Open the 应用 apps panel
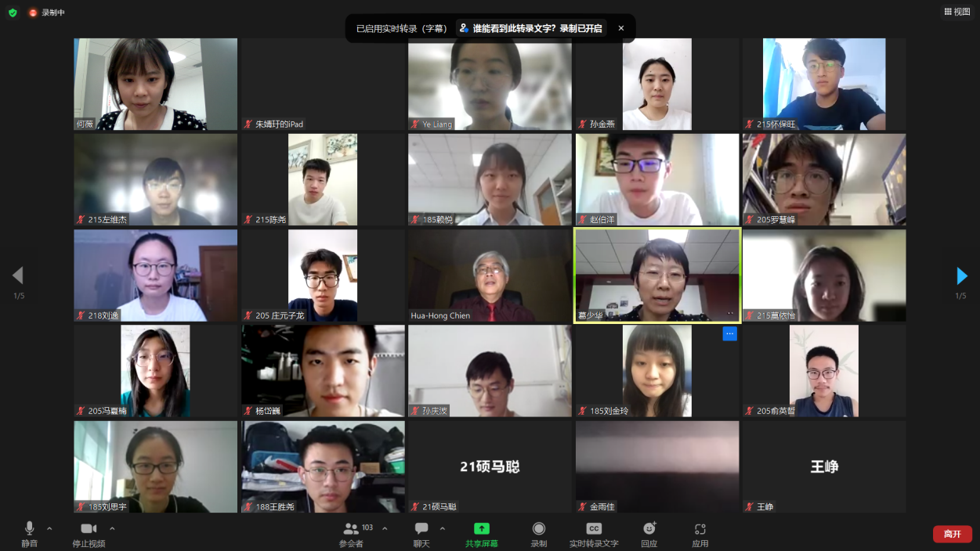 point(700,534)
